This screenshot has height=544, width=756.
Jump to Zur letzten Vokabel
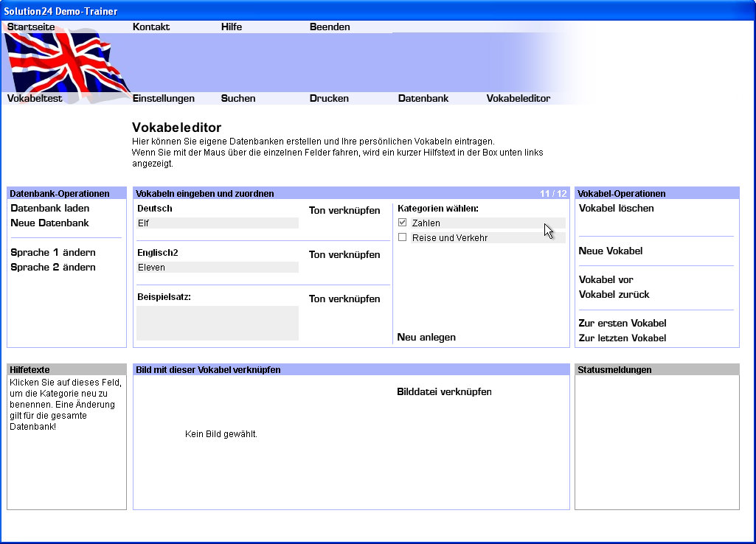point(623,338)
